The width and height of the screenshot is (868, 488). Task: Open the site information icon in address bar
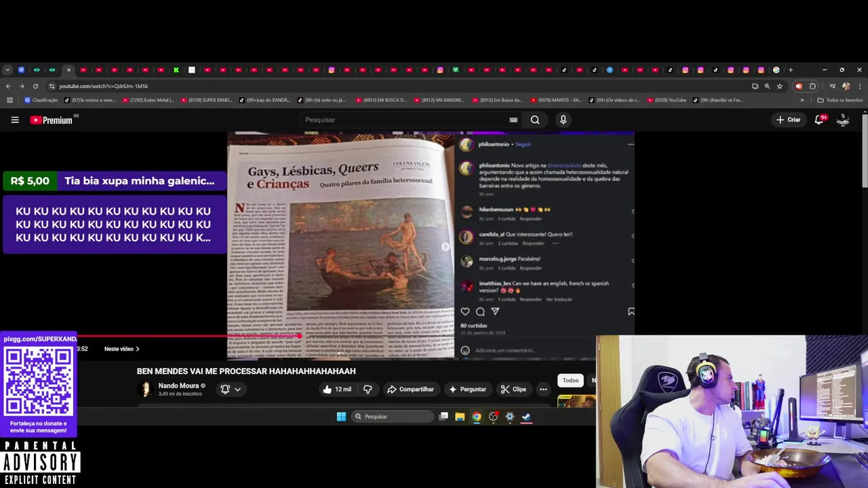point(52,86)
